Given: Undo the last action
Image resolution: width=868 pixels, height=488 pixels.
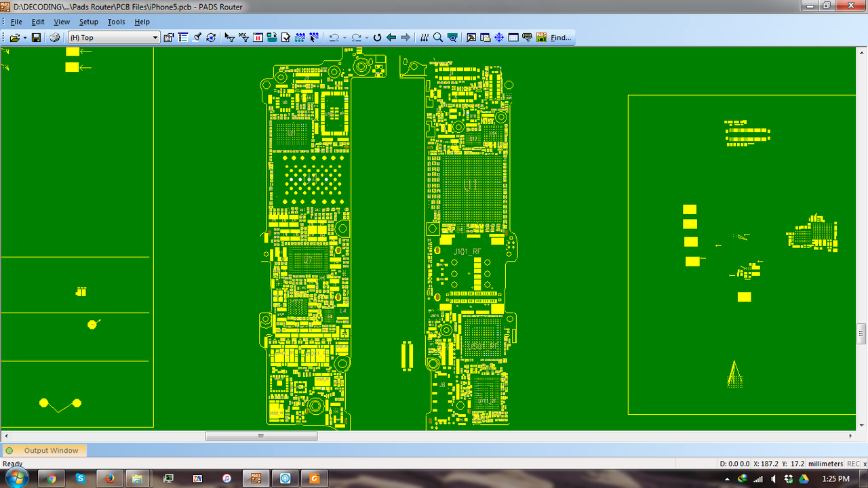Looking at the screenshot, I should coord(334,38).
